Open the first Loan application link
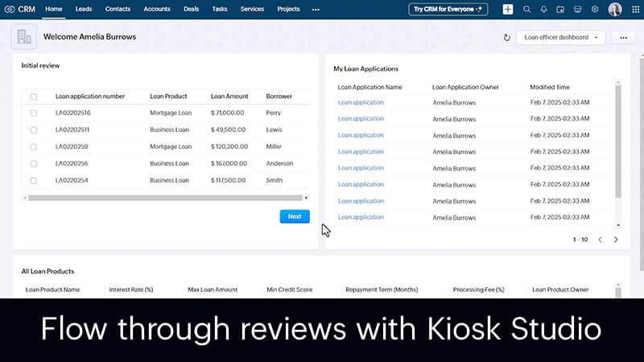Screen dimensions: 644x362 point(361,102)
